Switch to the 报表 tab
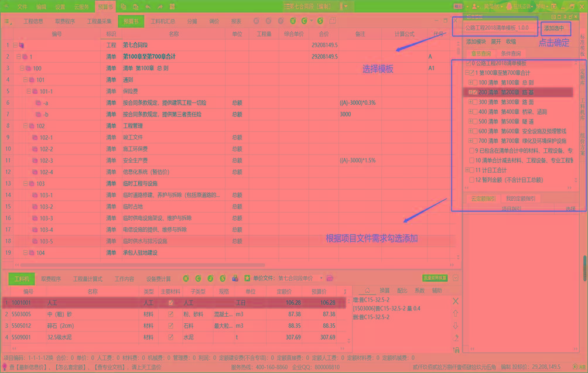This screenshot has height=373, width=588. click(x=236, y=21)
